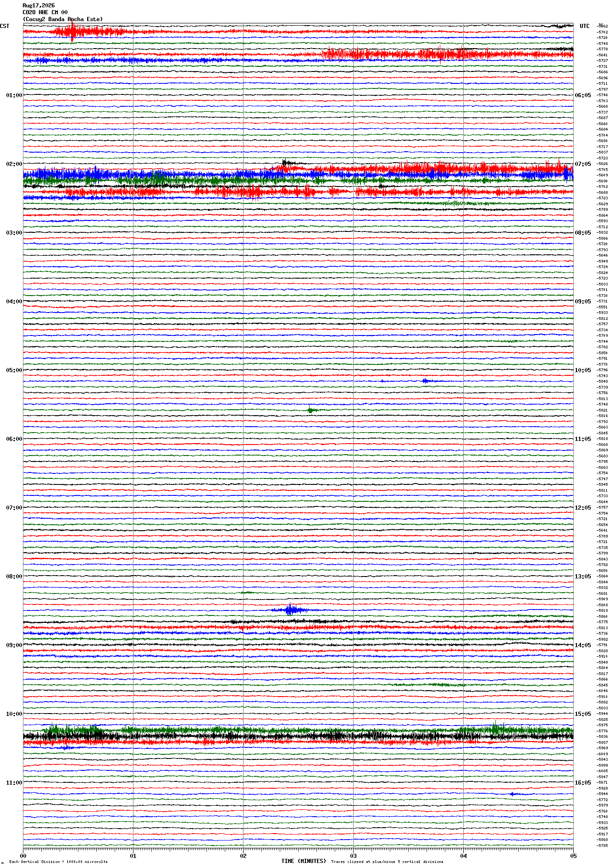This screenshot has width=610, height=868.
Task: Click the '04' minute tick on the bottom axis
Action: pos(463,856)
